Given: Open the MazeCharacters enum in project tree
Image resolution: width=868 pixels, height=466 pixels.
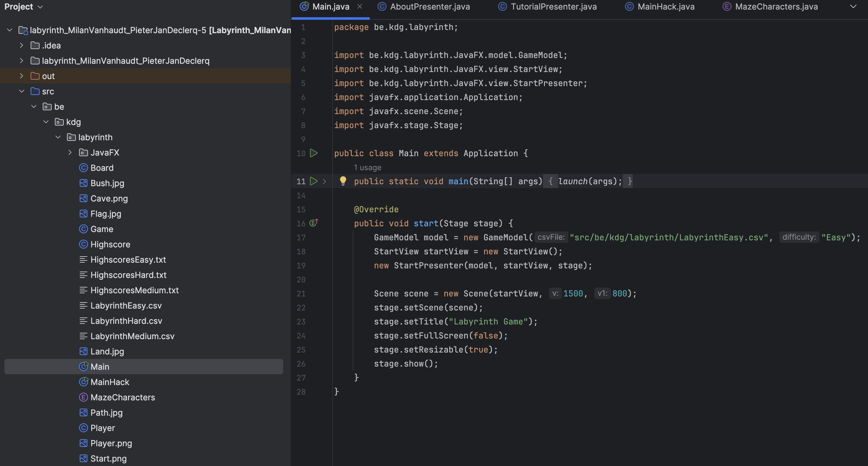Looking at the screenshot, I should click(x=122, y=397).
